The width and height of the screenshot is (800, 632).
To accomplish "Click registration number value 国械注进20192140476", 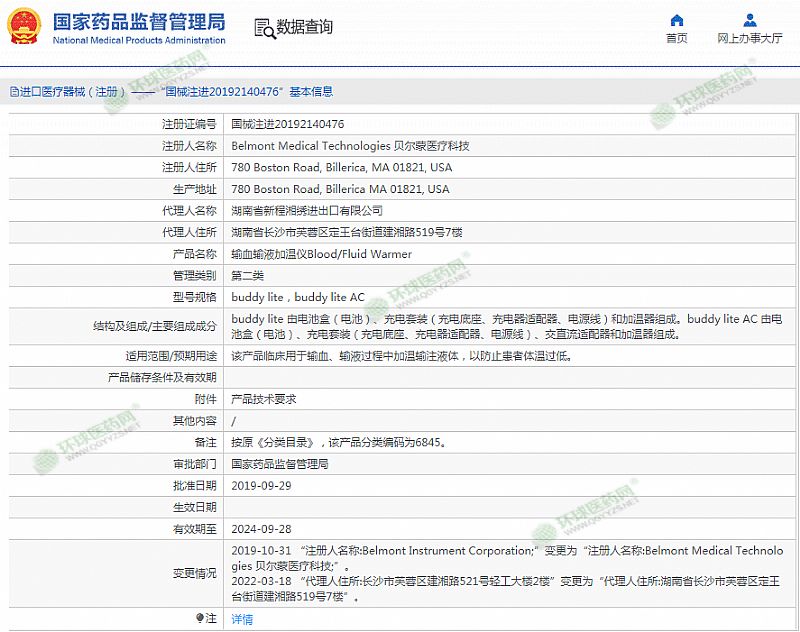I will tap(288, 125).
